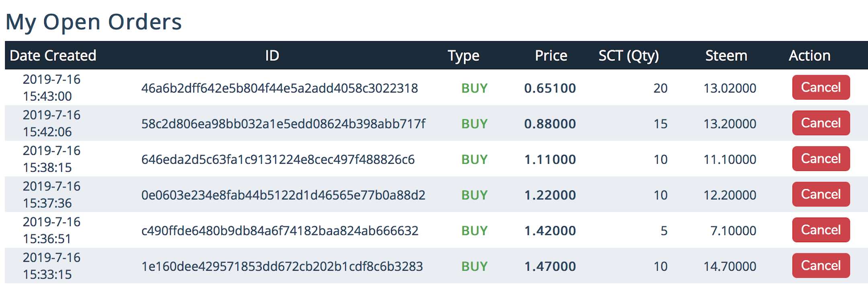
Task: Sort by the Price column header
Action: click(551, 56)
